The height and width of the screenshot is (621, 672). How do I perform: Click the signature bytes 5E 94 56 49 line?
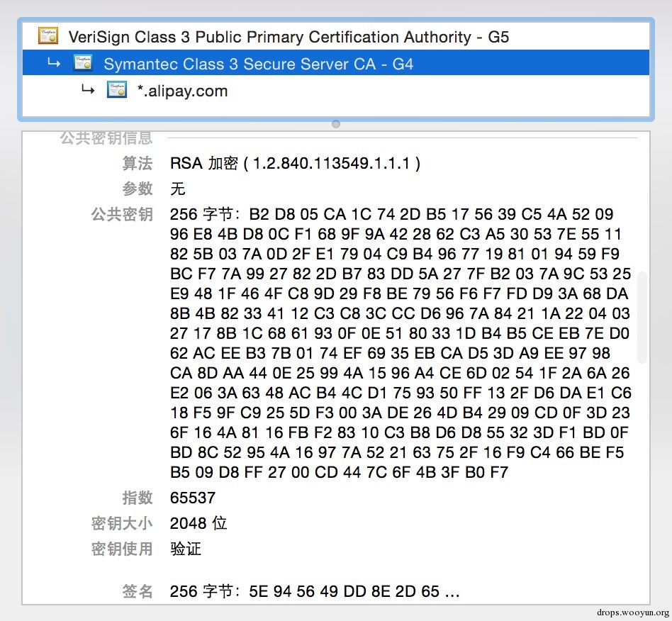[x=315, y=591]
